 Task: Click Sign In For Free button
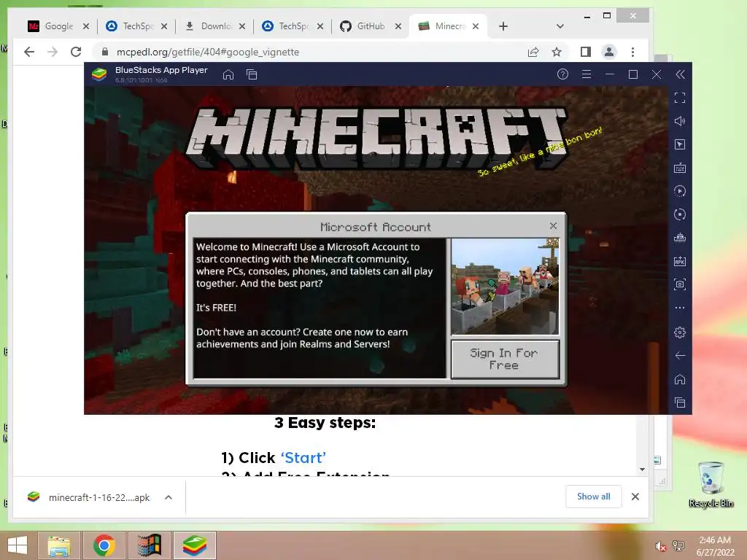(x=505, y=359)
